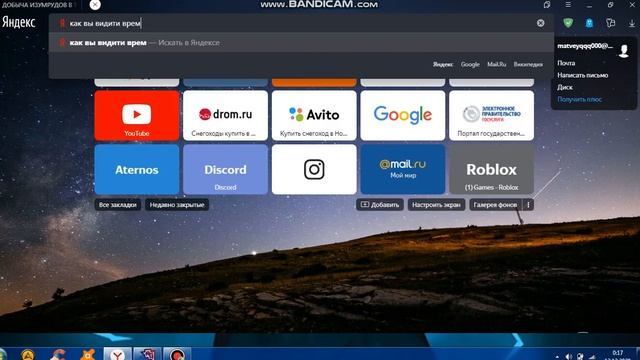The image size is (640, 360).
Task: Open the downloads arrow icon
Action: [x=632, y=23]
